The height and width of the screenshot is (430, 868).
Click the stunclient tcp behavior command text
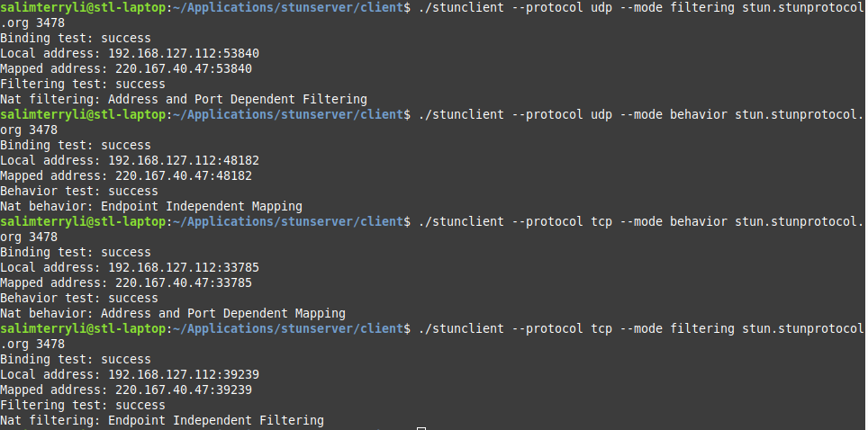[x=640, y=221]
